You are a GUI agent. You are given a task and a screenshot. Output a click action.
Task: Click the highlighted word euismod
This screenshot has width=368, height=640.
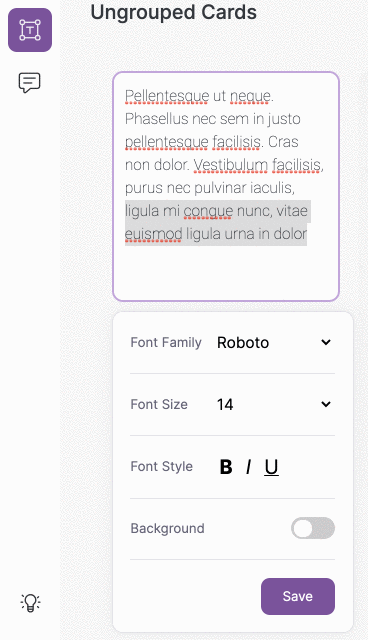pyautogui.click(x=153, y=234)
